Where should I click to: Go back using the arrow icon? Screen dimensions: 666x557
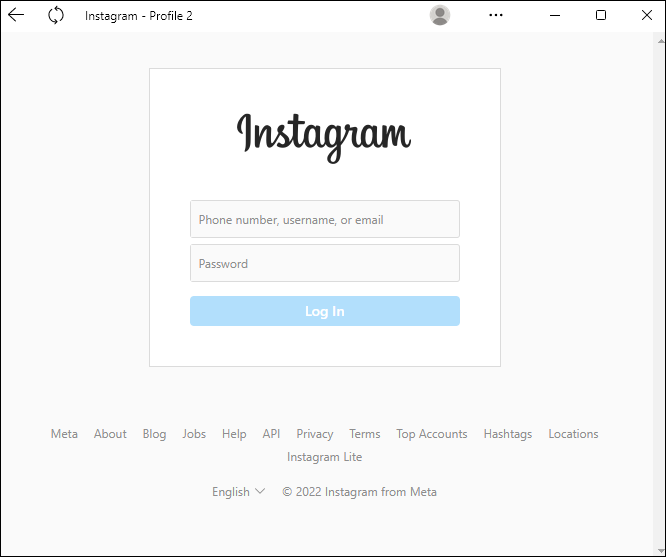[16, 15]
